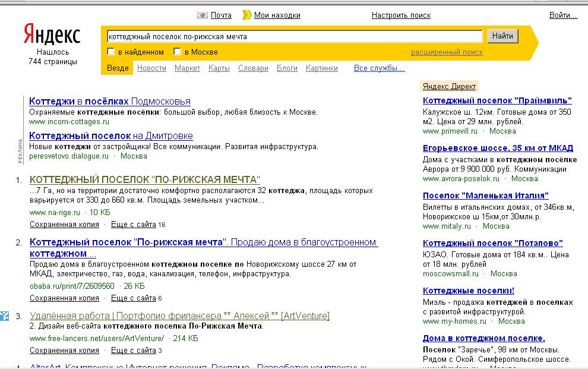Open the Мои находки link
Screen dimensions: 588x369
[277, 15]
